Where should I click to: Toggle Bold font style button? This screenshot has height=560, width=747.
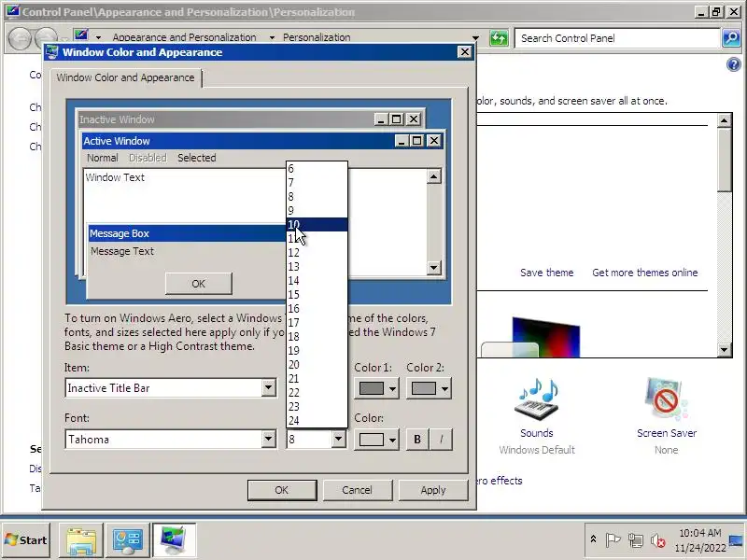417,439
